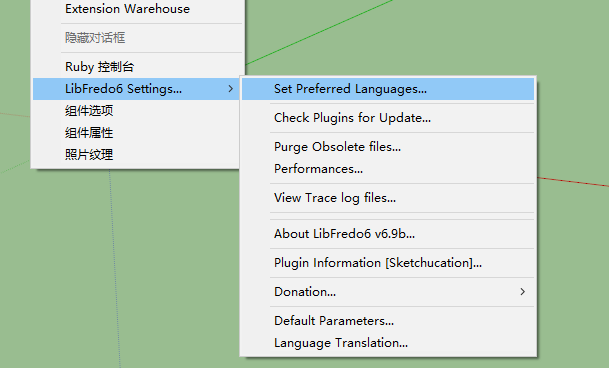Open Ruby 控制台 from the menu
Screen dimensions: 609x368
pos(136,67)
